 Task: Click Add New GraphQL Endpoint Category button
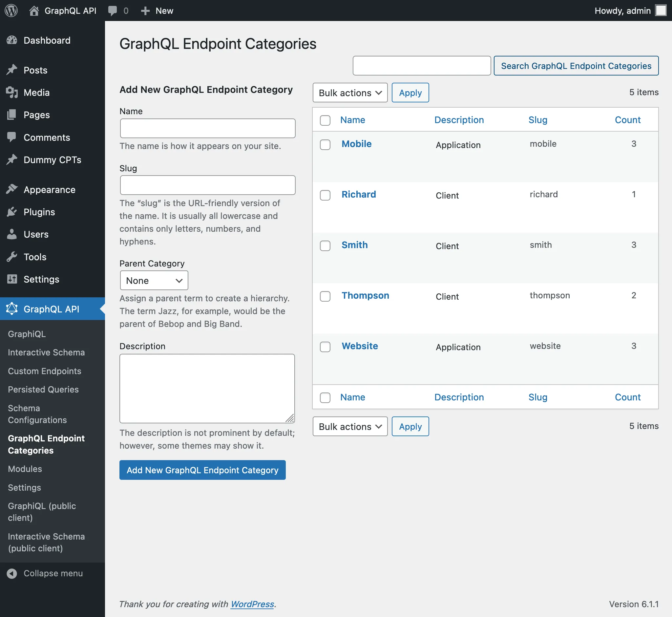tap(202, 470)
